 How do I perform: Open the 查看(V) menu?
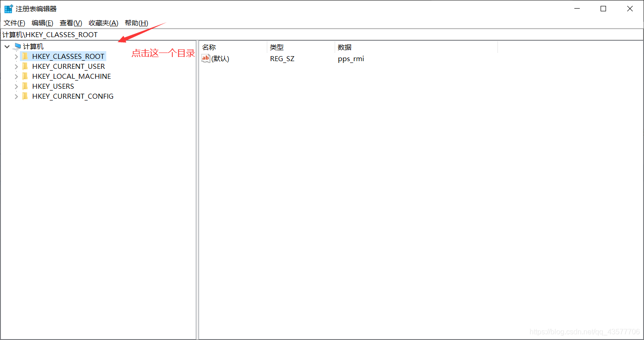(x=71, y=23)
